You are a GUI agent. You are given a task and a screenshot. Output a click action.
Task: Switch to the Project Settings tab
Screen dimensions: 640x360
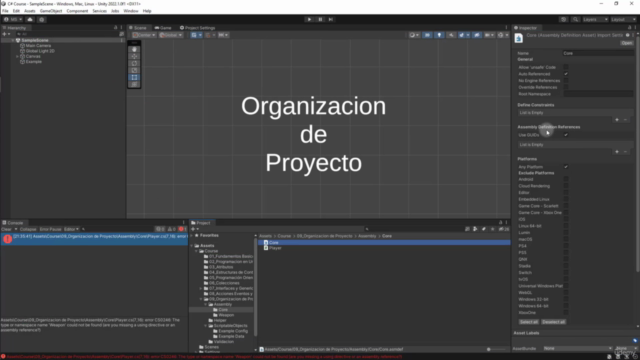click(x=198, y=28)
